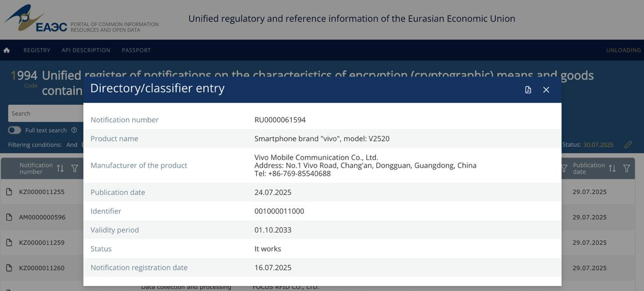Open the REGISTRY menu

click(37, 50)
